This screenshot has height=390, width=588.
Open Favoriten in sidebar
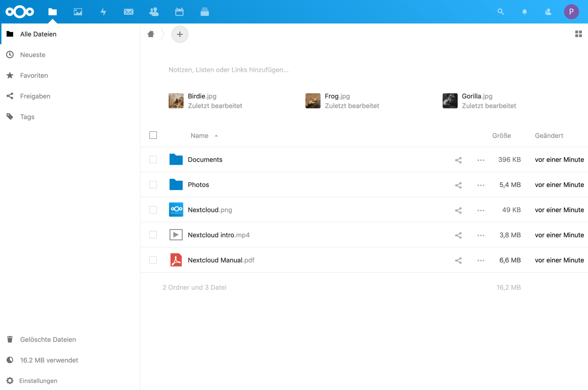coord(70,75)
